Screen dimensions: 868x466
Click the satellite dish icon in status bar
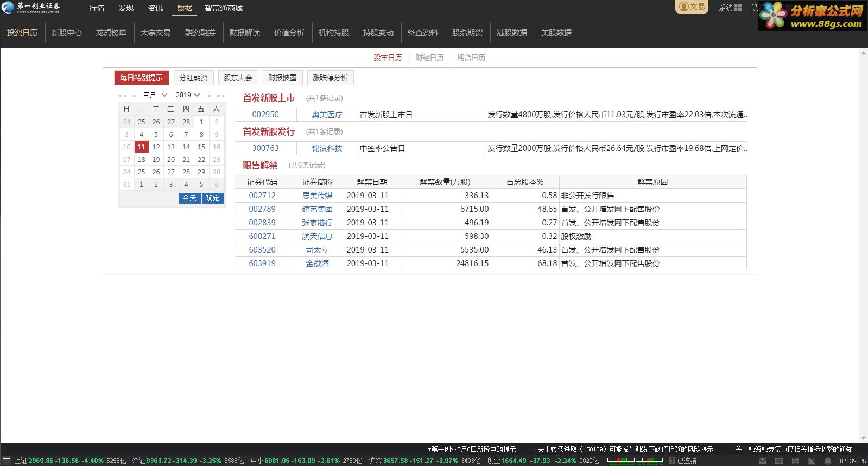pyautogui.click(x=812, y=461)
